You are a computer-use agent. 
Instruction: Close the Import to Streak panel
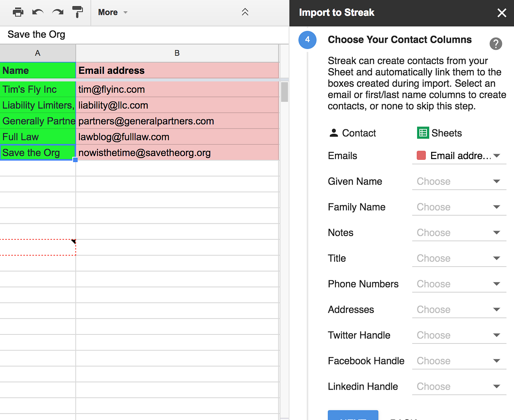502,12
